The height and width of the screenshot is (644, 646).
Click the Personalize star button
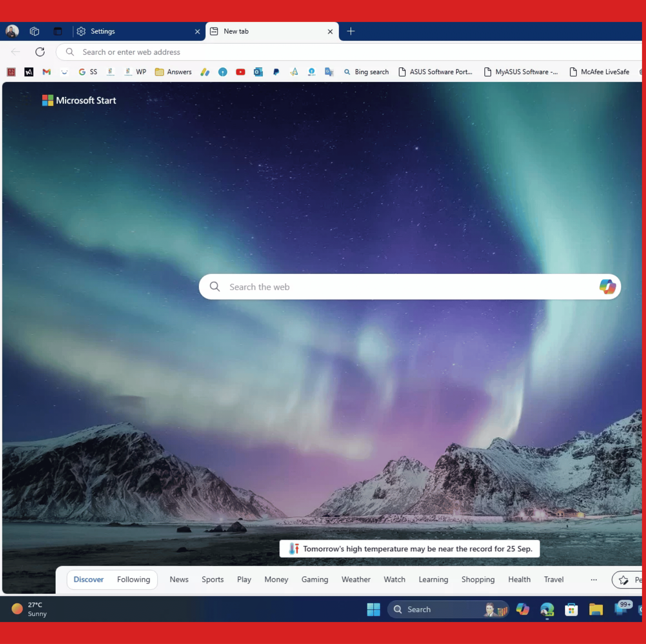(x=627, y=580)
